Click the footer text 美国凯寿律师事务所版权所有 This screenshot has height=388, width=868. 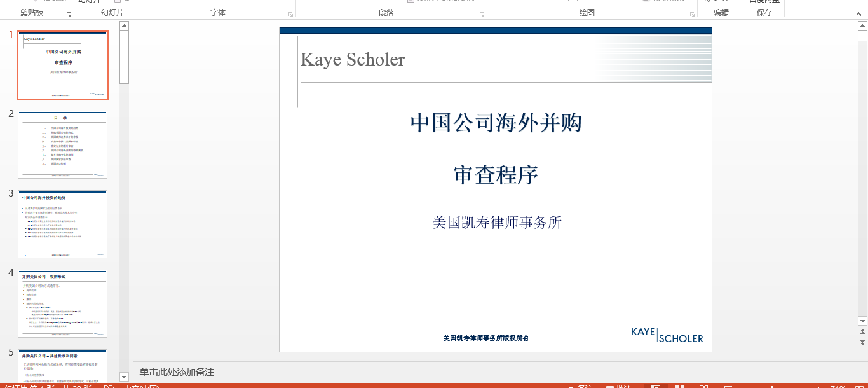pos(486,338)
